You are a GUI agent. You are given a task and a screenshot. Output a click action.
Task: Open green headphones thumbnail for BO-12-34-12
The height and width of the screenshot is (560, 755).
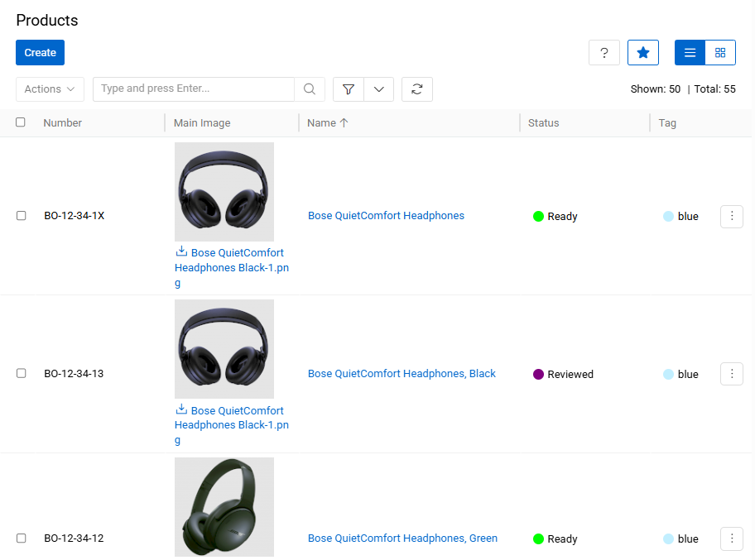click(x=224, y=507)
